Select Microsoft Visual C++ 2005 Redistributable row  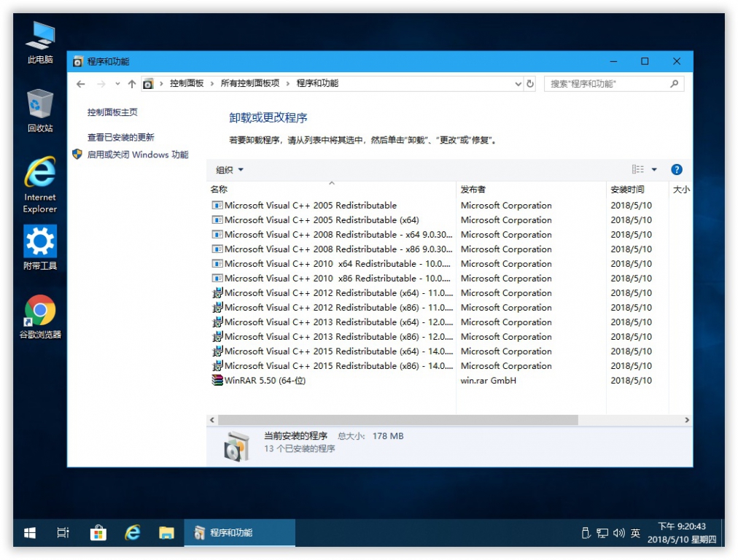click(x=449, y=205)
